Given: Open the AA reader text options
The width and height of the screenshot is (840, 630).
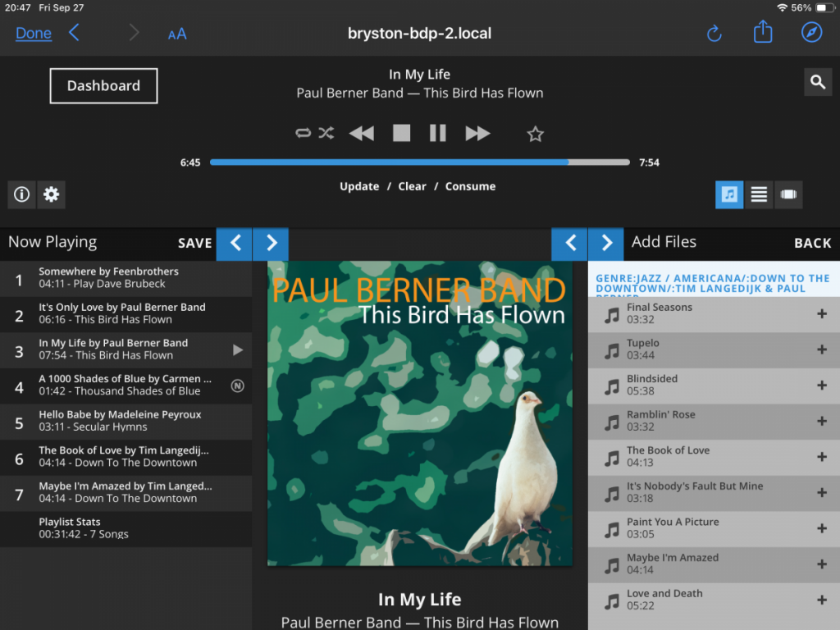Looking at the screenshot, I should pos(177,34).
